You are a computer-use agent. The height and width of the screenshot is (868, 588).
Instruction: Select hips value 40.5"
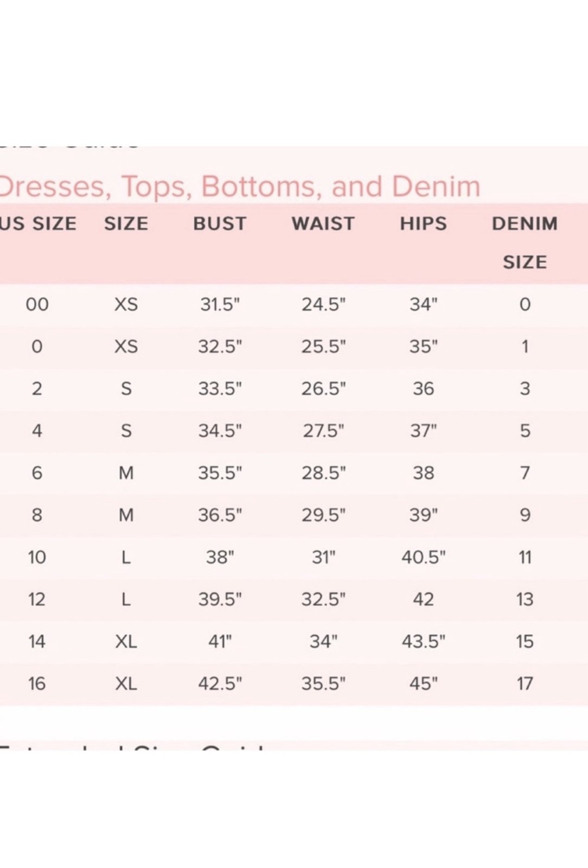point(423,557)
